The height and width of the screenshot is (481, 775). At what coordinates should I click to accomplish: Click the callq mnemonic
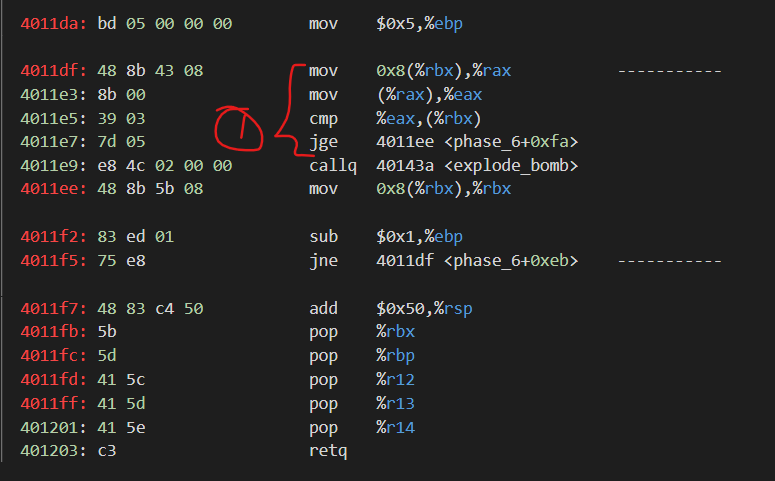[x=333, y=165]
